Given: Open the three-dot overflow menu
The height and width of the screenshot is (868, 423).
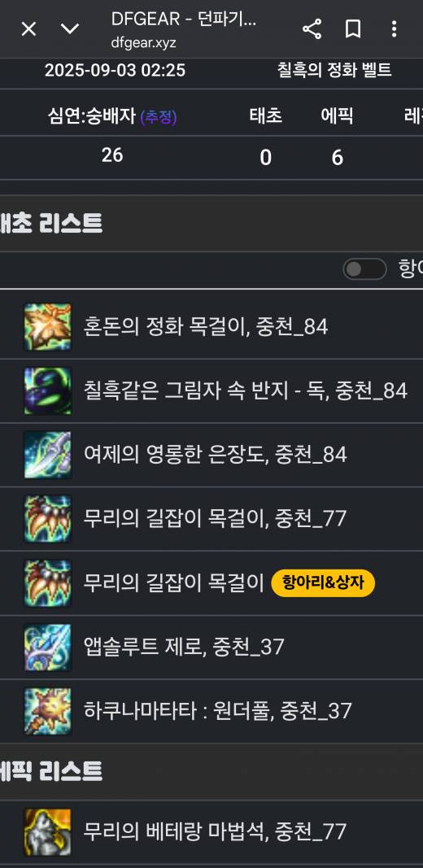Looking at the screenshot, I should (x=395, y=29).
